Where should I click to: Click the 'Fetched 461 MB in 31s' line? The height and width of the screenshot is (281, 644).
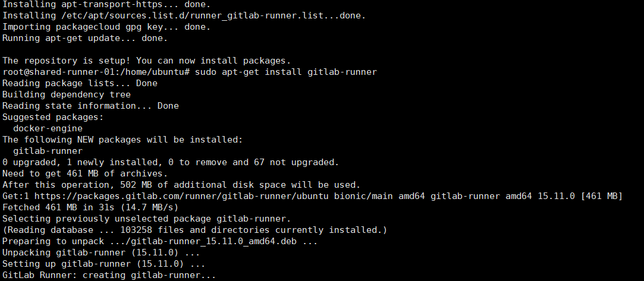tap(90, 207)
